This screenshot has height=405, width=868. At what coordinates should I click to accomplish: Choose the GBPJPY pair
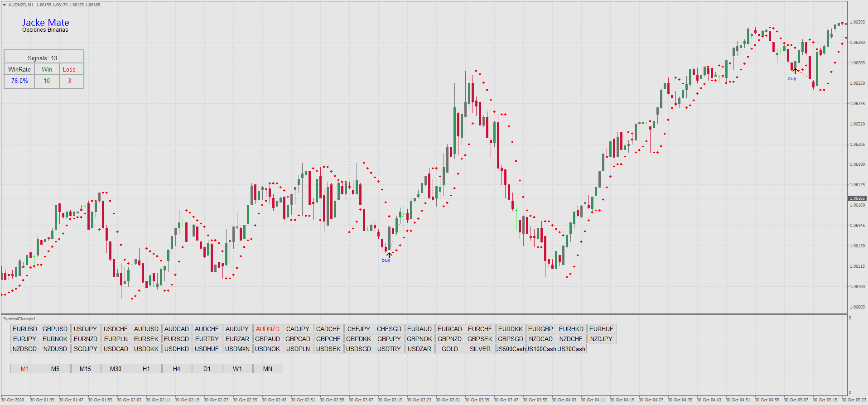pos(389,339)
